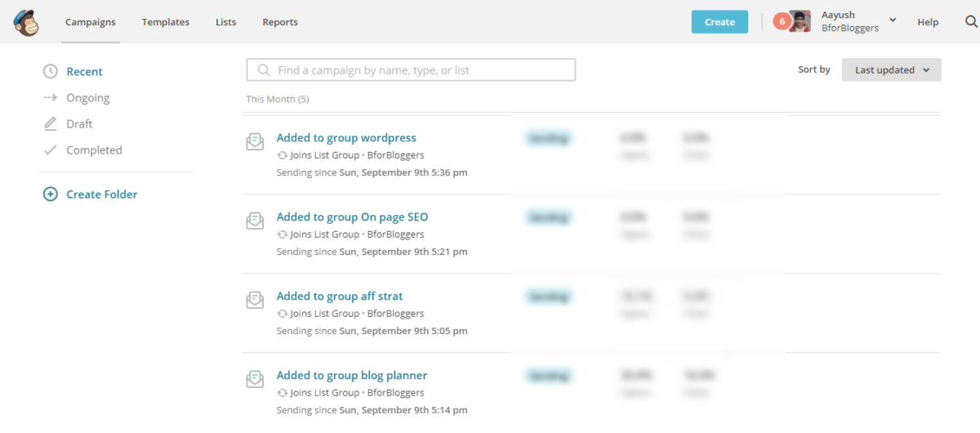
Task: Open the search magnifier icon in header
Action: tap(971, 22)
